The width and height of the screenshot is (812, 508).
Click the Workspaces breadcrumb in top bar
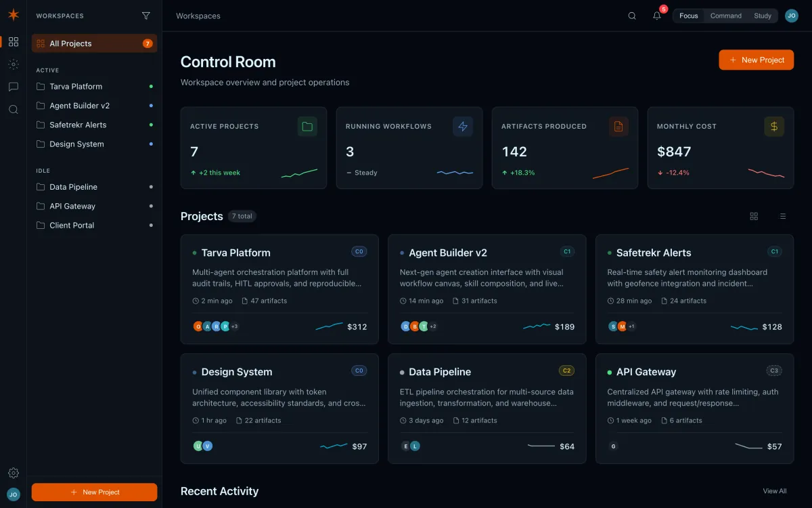[x=198, y=16]
